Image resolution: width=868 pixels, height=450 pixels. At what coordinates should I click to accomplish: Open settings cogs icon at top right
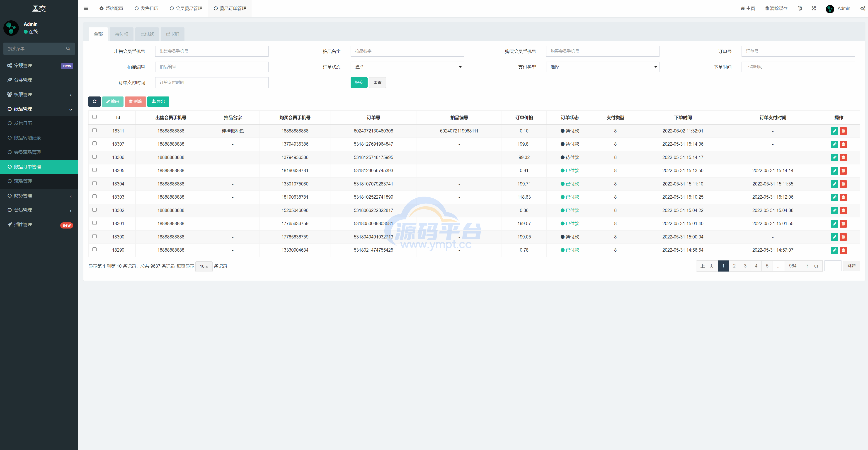coord(863,8)
